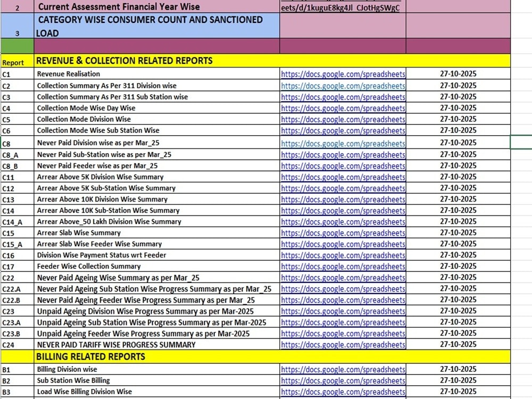
Task: Select report code cell C23.A
Action: 17,323
